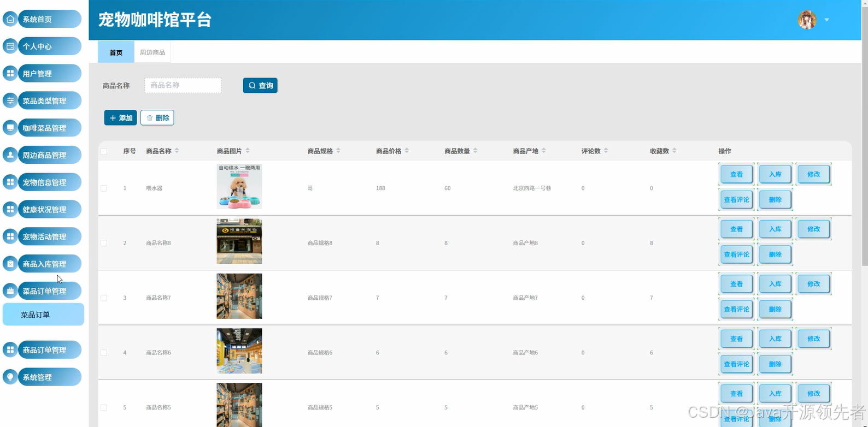Select the 商品名称5 row checkbox

(x=104, y=407)
